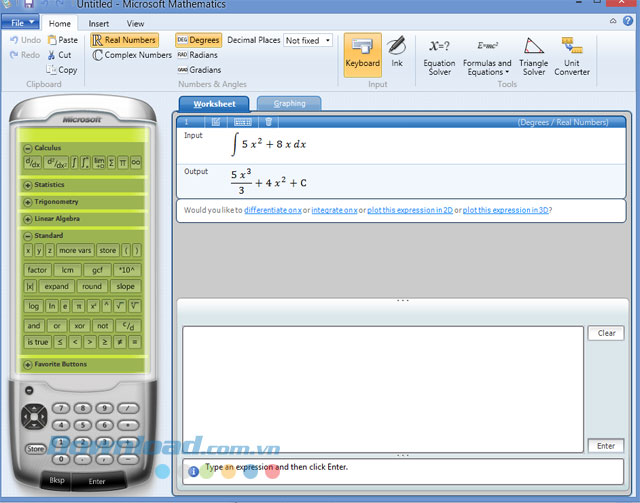Image resolution: width=640 pixels, height=503 pixels.
Task: Collapse the ribbon with caret icon
Action: [x=613, y=21]
